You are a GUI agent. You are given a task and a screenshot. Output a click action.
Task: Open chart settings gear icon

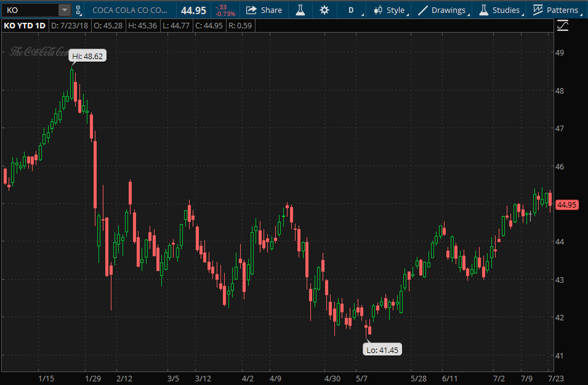coord(324,10)
